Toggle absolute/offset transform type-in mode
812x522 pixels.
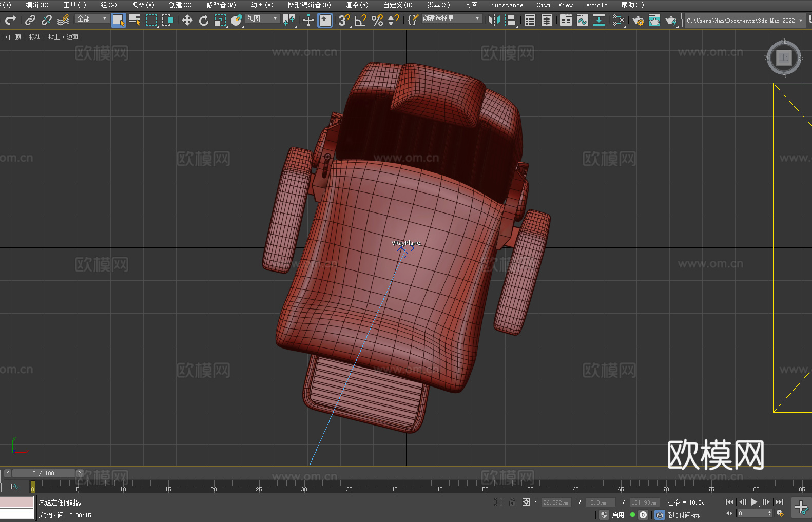[526, 502]
